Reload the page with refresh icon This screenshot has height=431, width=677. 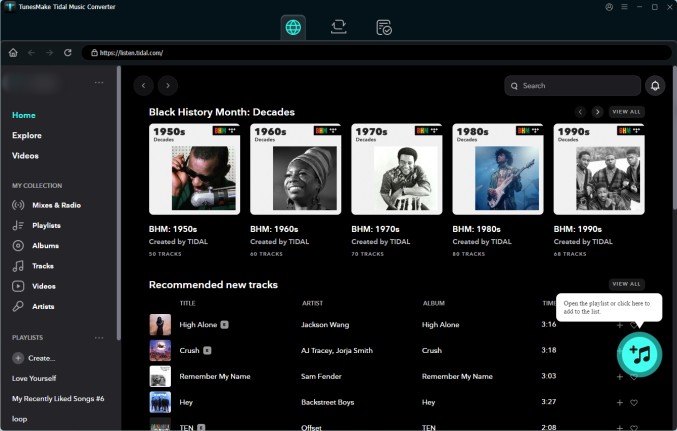(68, 53)
